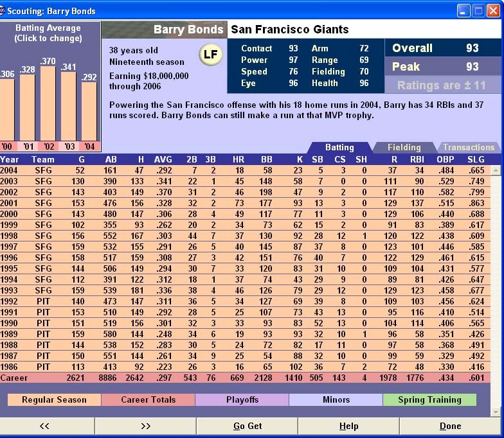
Task: View the Minors stats
Action: pyautogui.click(x=336, y=399)
